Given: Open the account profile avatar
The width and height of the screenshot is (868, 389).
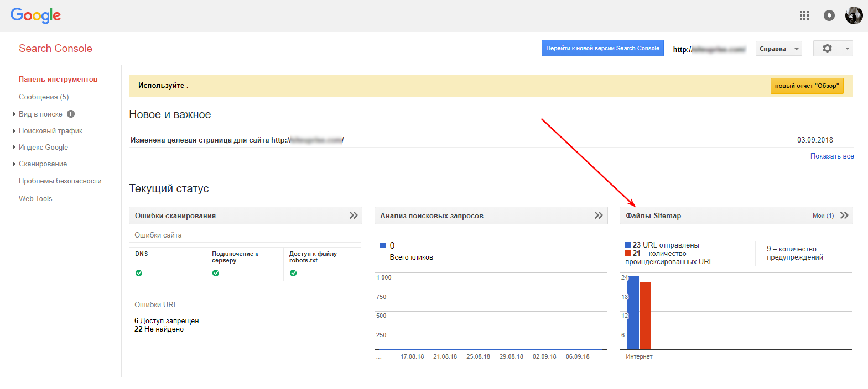Looking at the screenshot, I should 854,15.
